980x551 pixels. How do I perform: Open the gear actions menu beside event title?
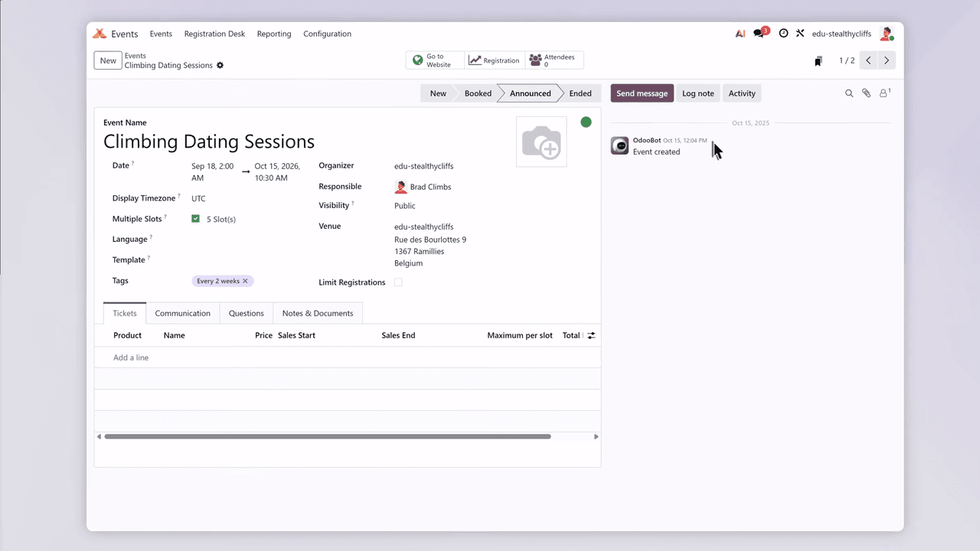tap(220, 66)
